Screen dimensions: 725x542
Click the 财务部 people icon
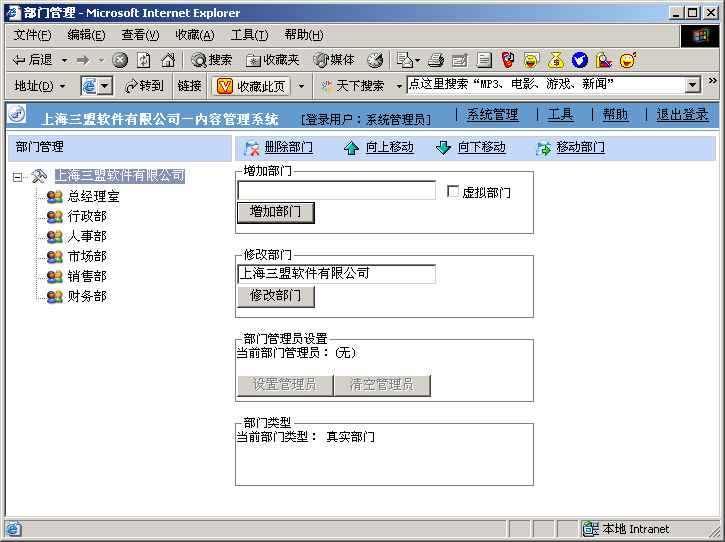[55, 296]
